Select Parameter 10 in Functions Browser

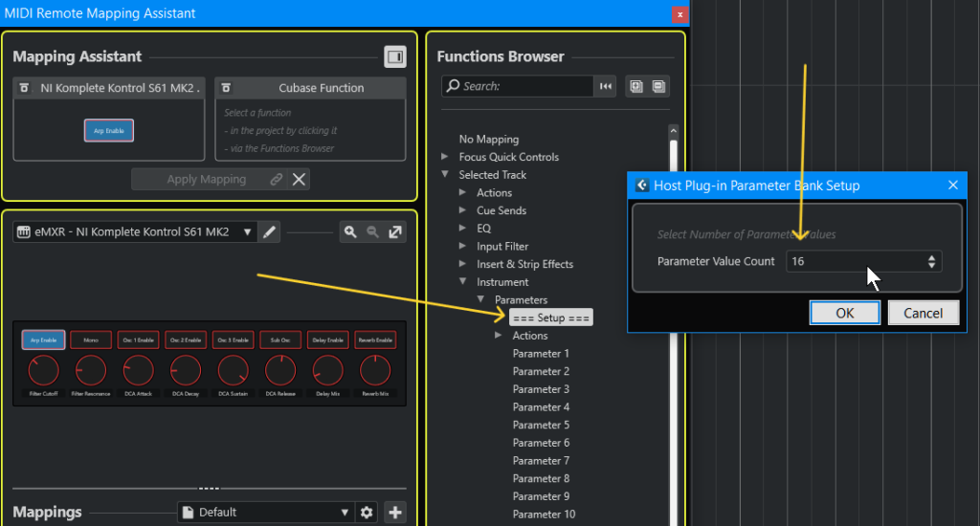pyautogui.click(x=544, y=515)
